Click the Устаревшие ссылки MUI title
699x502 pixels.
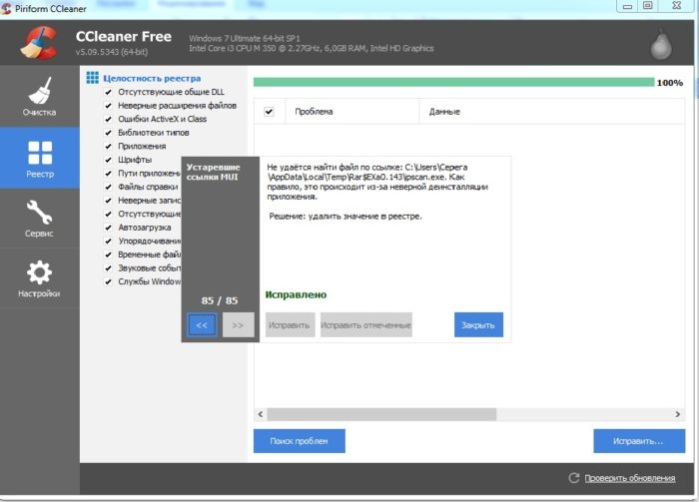tap(213, 172)
